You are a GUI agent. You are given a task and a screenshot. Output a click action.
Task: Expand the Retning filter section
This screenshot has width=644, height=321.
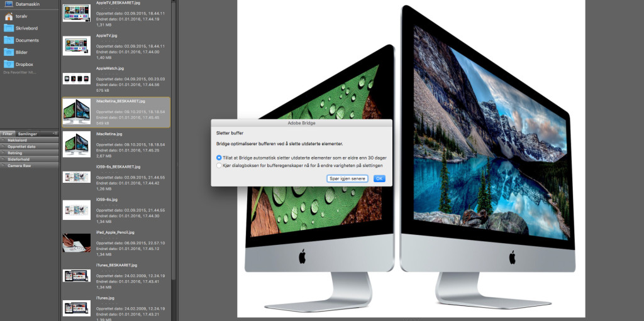pos(3,153)
